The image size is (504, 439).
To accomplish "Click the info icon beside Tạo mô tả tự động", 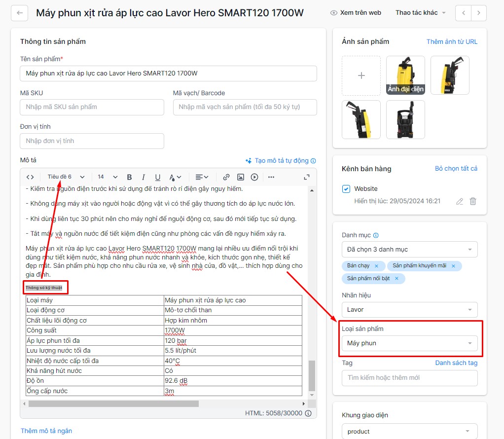I will click(313, 160).
